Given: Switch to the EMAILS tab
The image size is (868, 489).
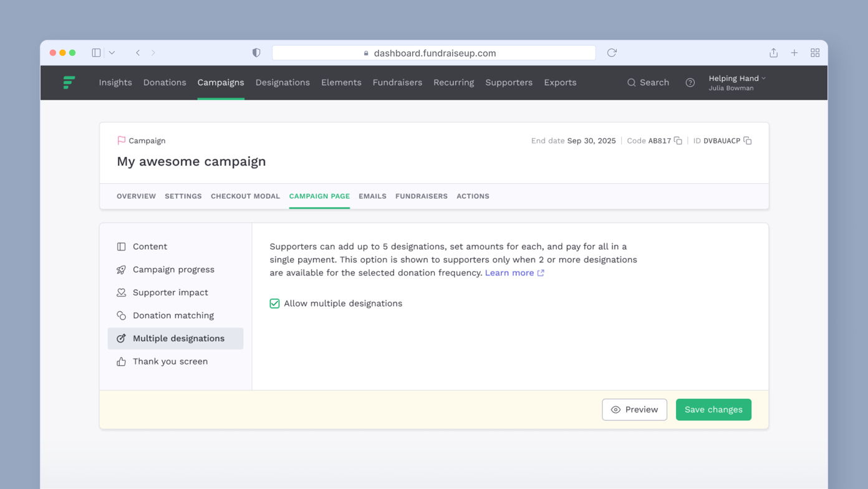Looking at the screenshot, I should click(372, 196).
